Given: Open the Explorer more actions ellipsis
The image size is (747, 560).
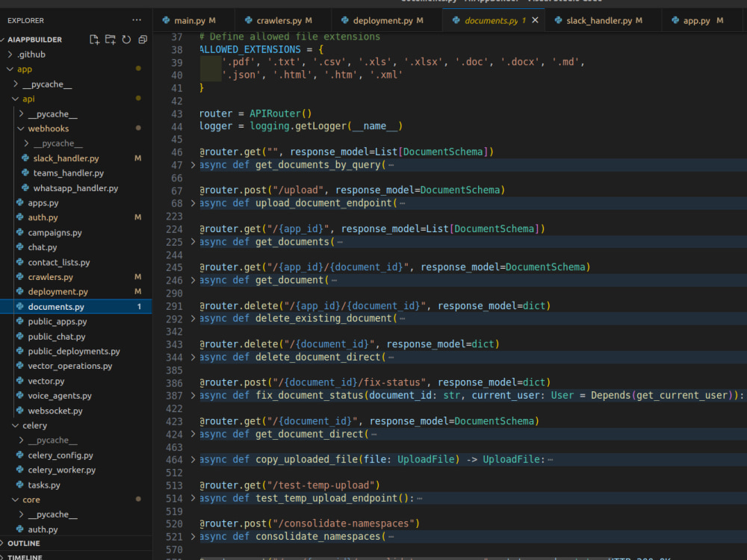Looking at the screenshot, I should (137, 20).
